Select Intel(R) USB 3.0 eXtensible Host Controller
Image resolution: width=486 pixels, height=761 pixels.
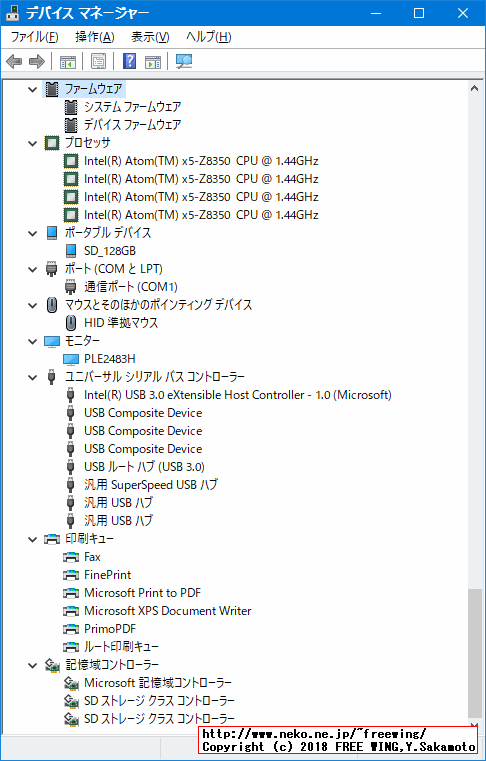(238, 395)
